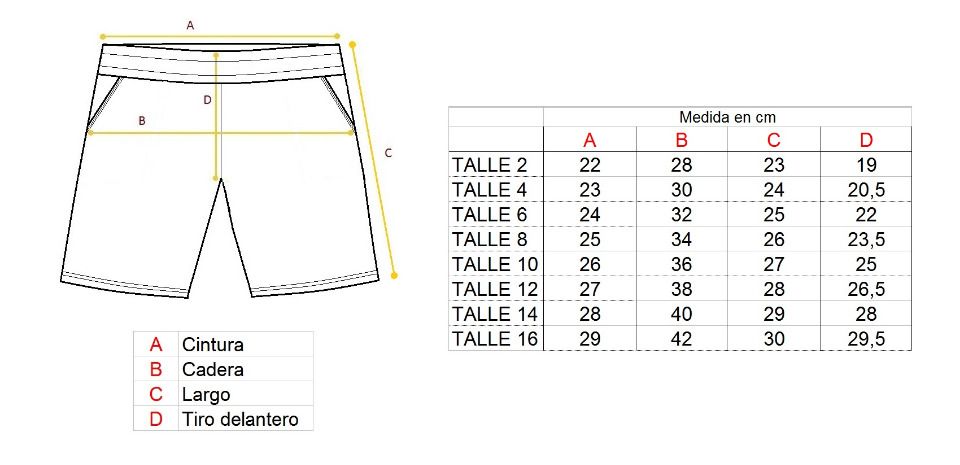Click the red letter B column header
The image size is (960, 465).
(x=681, y=140)
